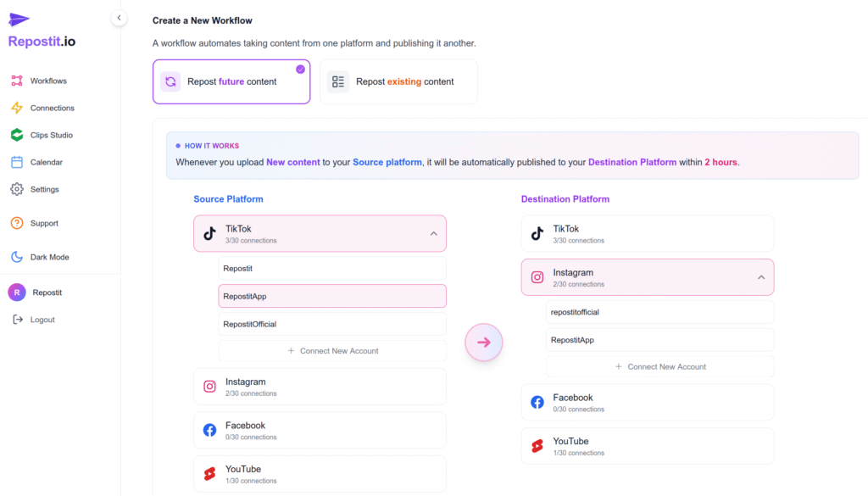This screenshot has width=868, height=496.
Task: Expand the Facebook destination platform
Action: [647, 402]
